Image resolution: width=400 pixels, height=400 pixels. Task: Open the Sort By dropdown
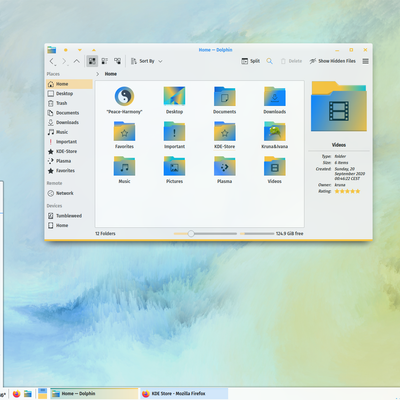pos(146,61)
